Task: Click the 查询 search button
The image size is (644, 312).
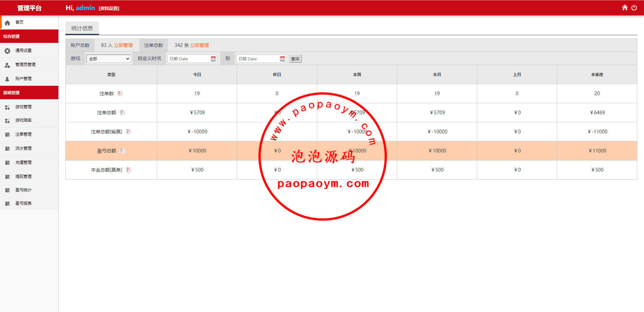Action: 295,59
